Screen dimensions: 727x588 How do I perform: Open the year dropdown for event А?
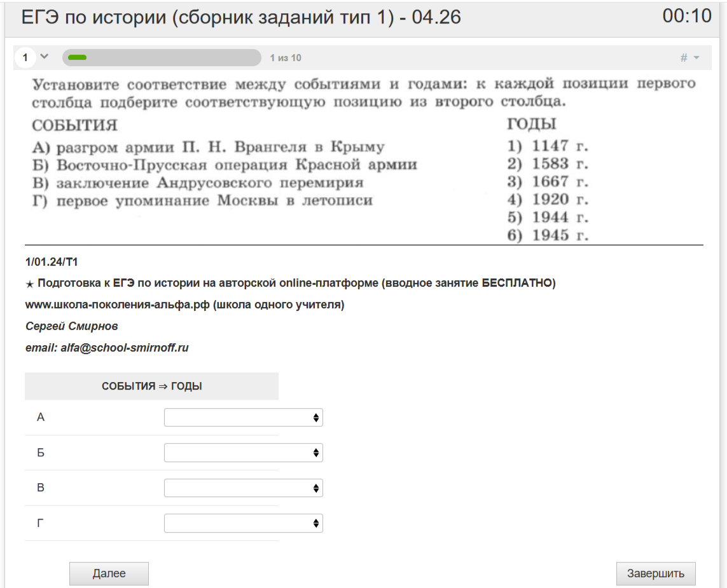(x=243, y=418)
